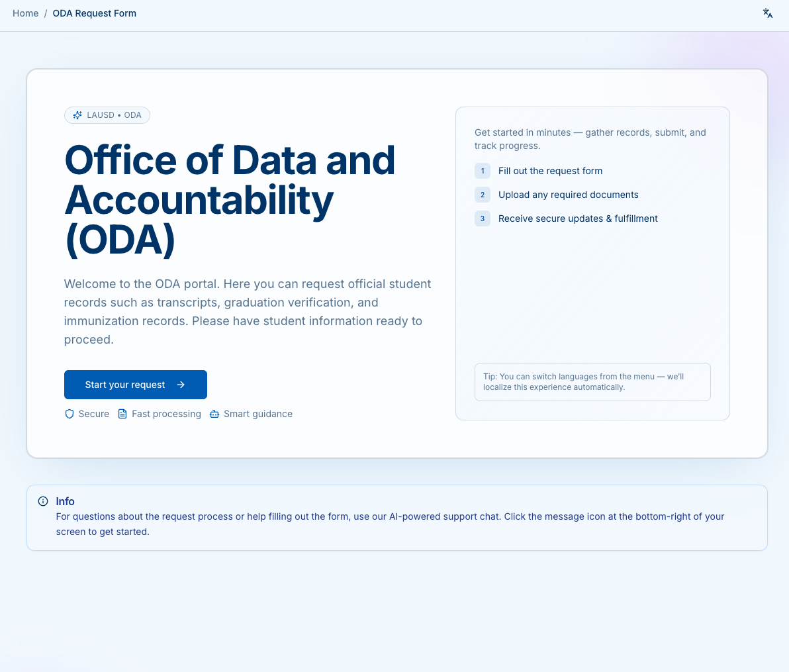Click the robot icon beside Smart guidance

tap(214, 413)
